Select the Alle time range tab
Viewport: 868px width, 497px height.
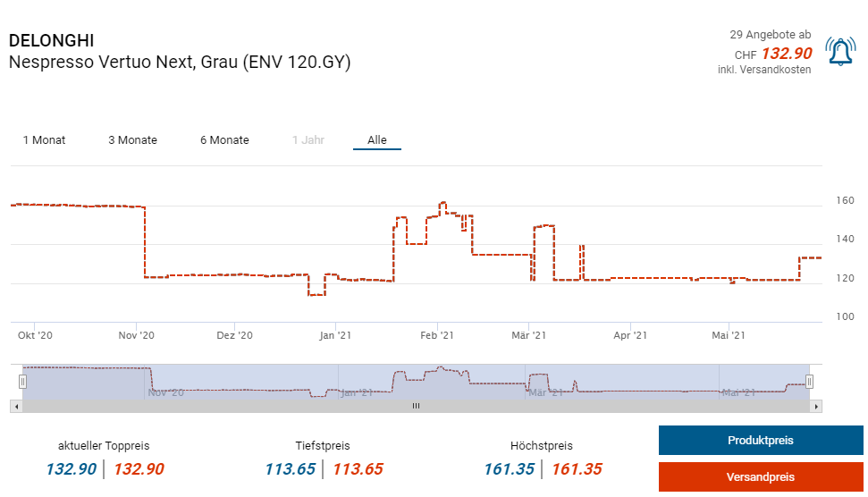[x=377, y=140]
